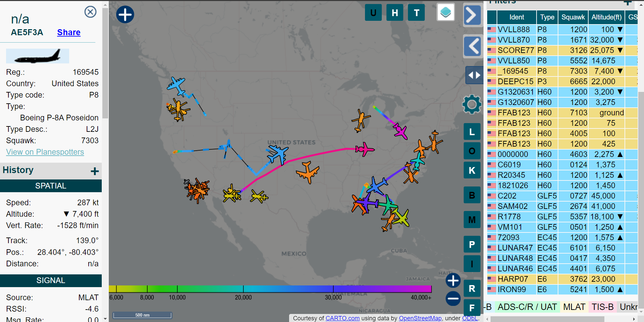Screen dimensions: 644x322
Task: Click the ADS-C/R / UAT legend label
Action: (527, 307)
